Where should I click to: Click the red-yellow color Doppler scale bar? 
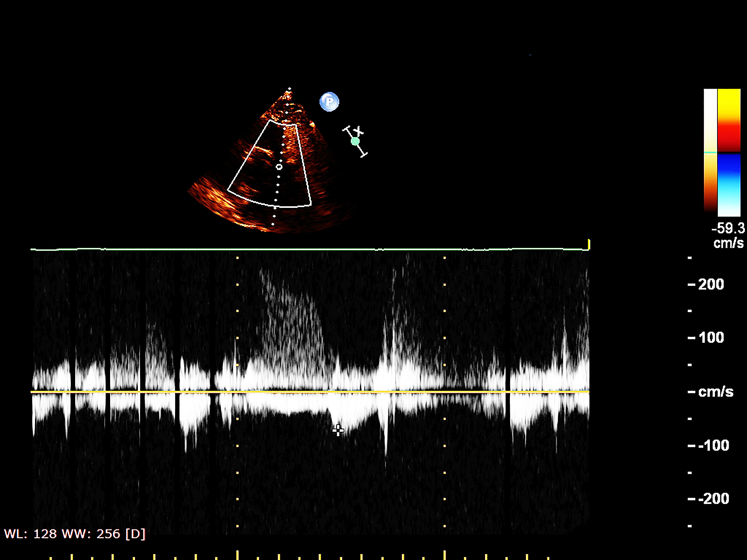click(729, 120)
